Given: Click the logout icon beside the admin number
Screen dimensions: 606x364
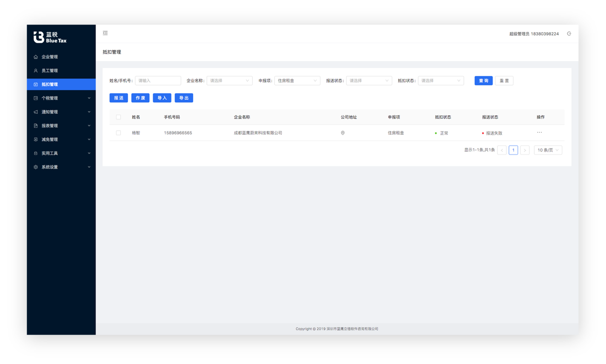Looking at the screenshot, I should coord(569,34).
